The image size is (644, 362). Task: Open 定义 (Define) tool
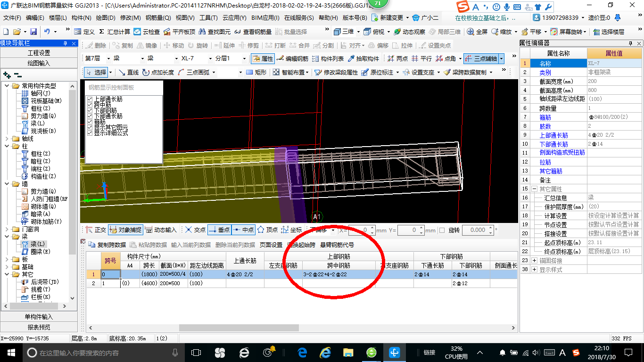tap(84, 32)
